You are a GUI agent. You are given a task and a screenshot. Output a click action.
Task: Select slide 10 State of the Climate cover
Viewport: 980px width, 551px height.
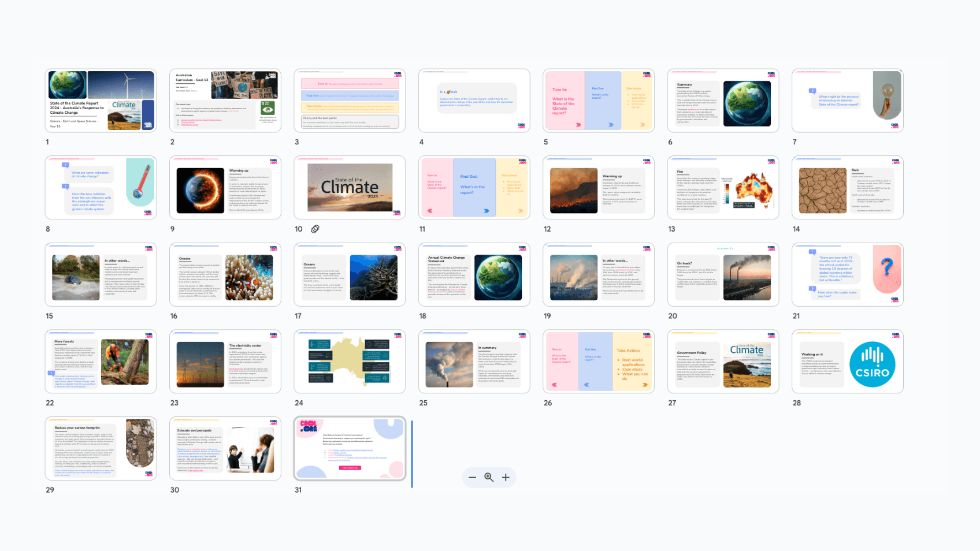[x=350, y=188]
